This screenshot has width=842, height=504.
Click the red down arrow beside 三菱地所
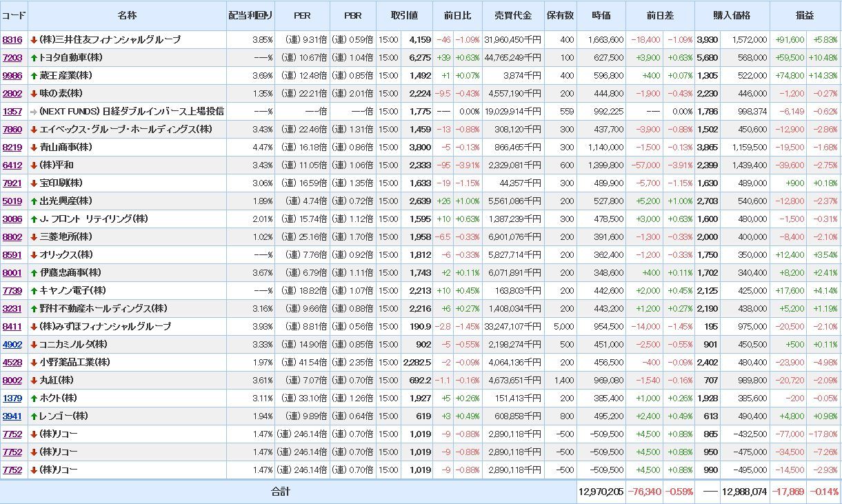point(33,237)
